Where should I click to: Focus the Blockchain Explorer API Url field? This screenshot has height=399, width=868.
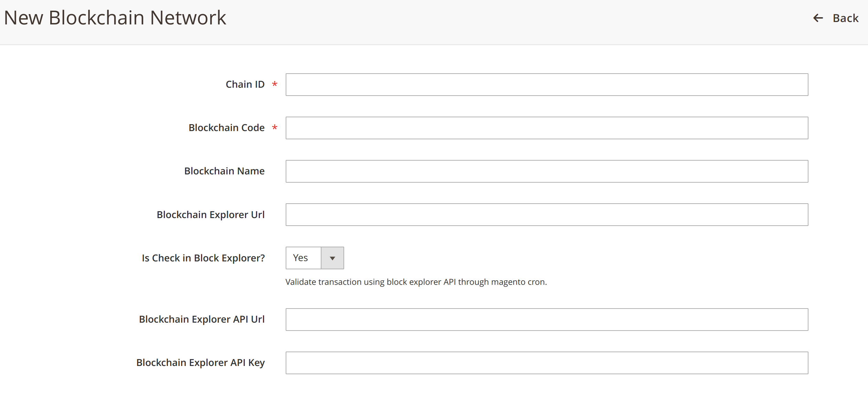tap(547, 320)
